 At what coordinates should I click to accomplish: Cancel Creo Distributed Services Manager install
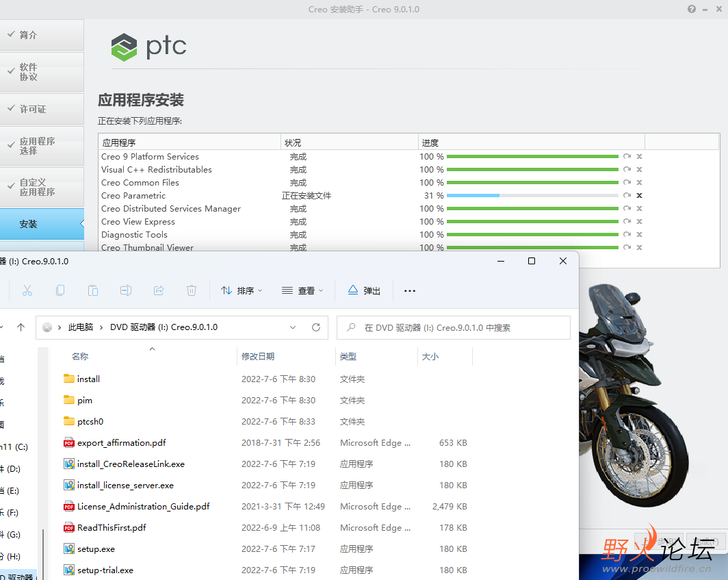click(639, 209)
